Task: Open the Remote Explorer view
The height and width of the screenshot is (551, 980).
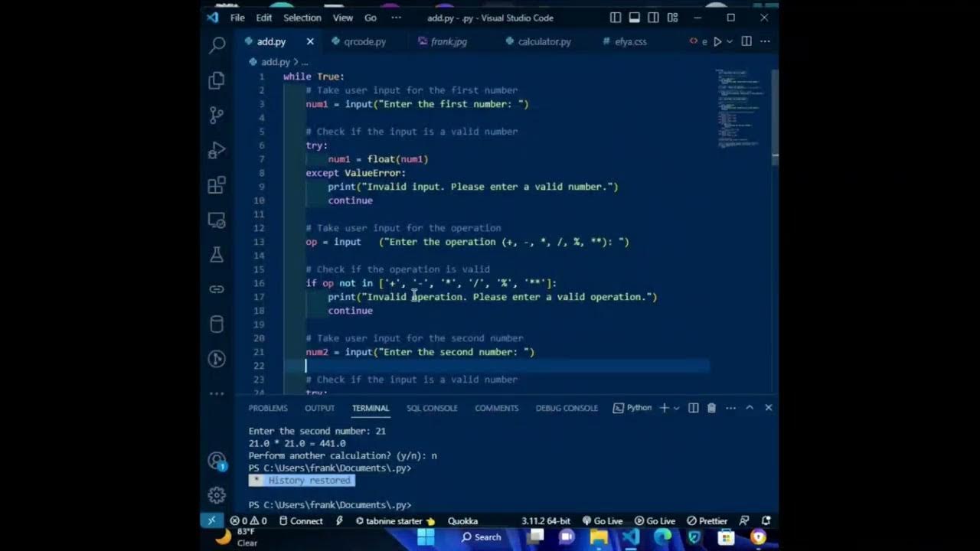Action: pyautogui.click(x=217, y=220)
